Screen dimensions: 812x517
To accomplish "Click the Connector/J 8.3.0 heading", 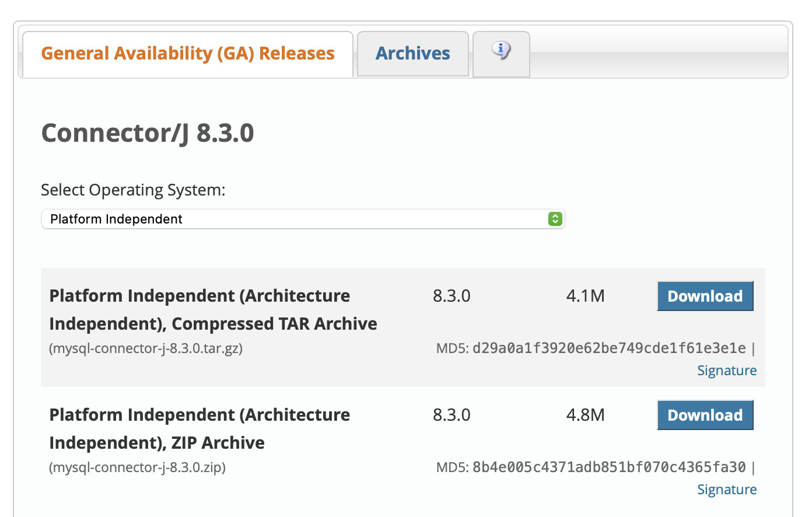I will click(148, 133).
